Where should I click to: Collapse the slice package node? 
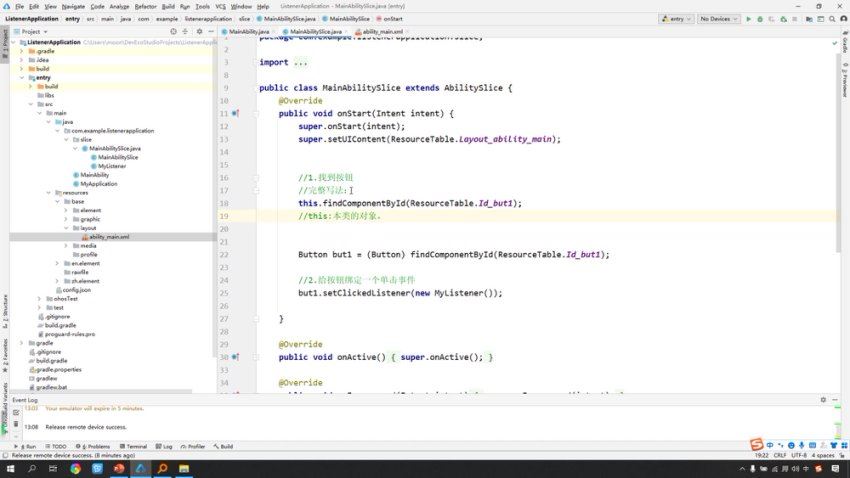tap(66, 139)
